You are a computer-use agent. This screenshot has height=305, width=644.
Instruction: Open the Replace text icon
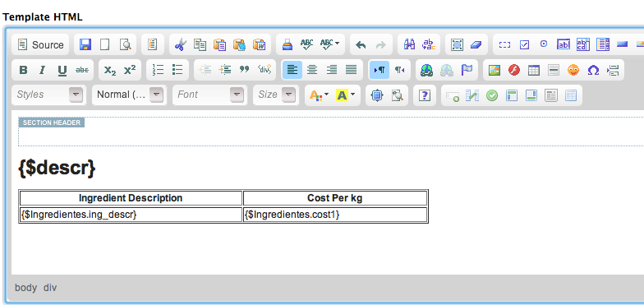(429, 44)
